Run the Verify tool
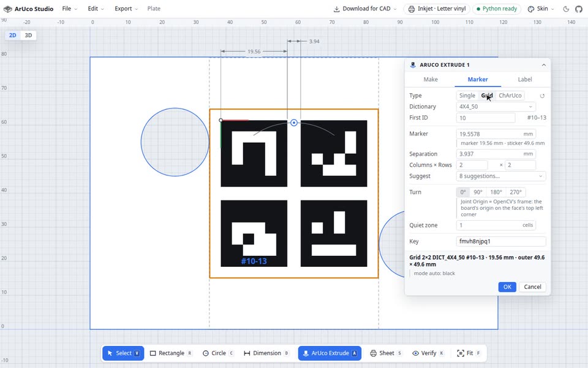The image size is (588, 368). click(428, 353)
